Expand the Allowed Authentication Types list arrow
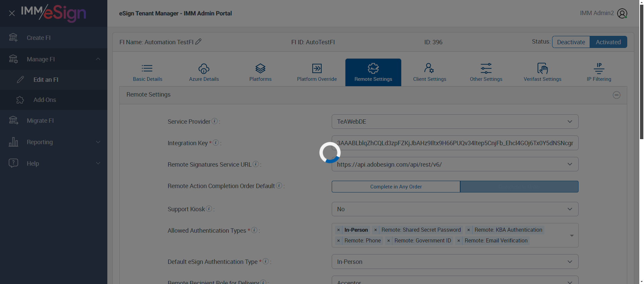The width and height of the screenshot is (644, 284). [x=572, y=235]
